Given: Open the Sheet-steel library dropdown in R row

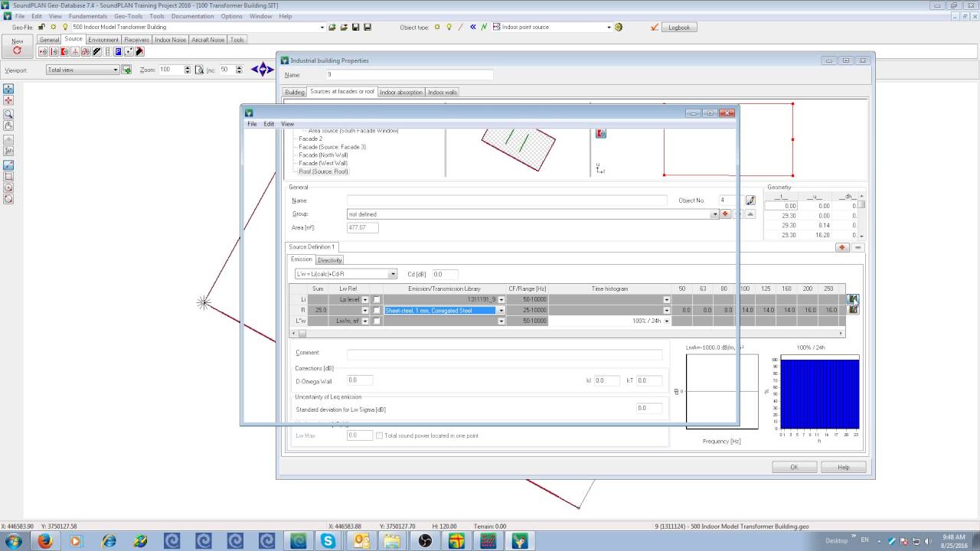Looking at the screenshot, I should (x=501, y=310).
